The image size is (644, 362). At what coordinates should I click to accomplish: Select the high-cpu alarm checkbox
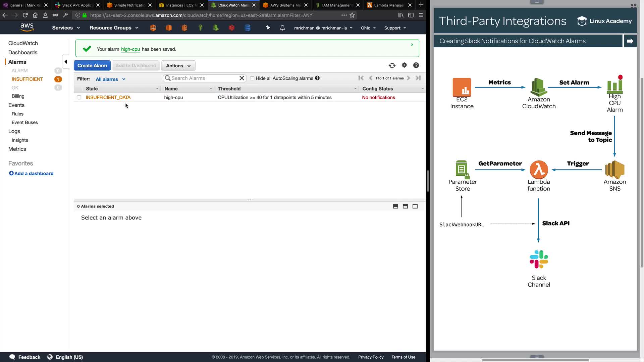click(x=79, y=98)
